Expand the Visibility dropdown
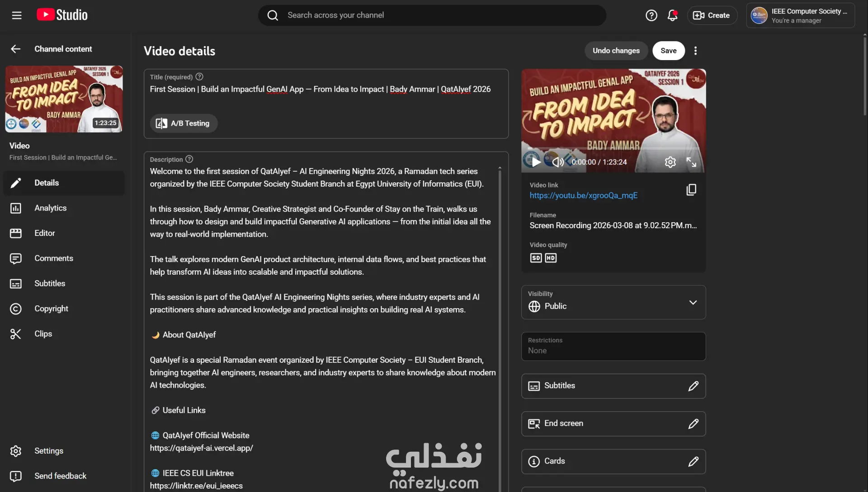This screenshot has width=868, height=492. 613,302
